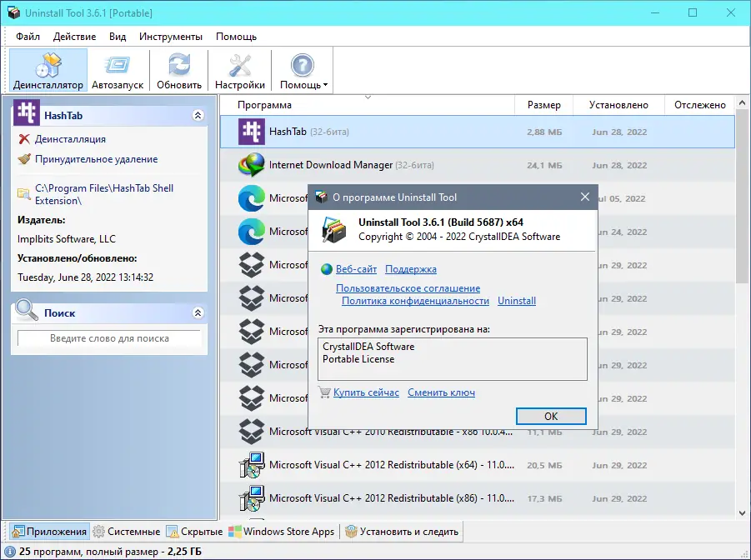Click the registered license text box
751x560 pixels.
(x=452, y=359)
